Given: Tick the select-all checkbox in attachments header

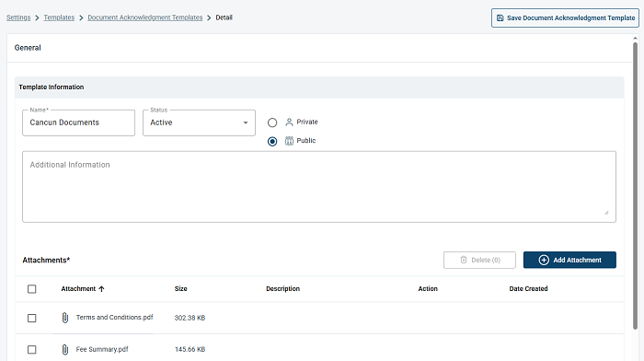Looking at the screenshot, I should pos(31,289).
